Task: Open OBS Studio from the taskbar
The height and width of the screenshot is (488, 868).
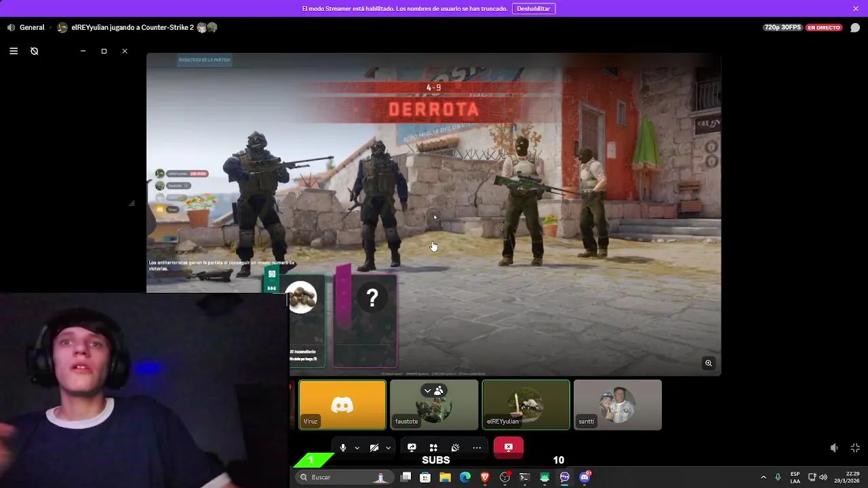Action: point(505,477)
